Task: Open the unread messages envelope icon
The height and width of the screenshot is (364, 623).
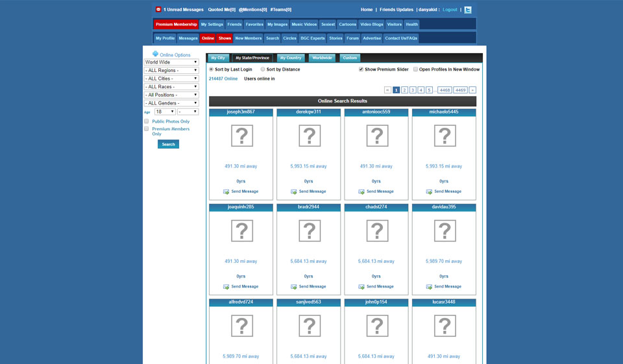Action: (x=158, y=10)
